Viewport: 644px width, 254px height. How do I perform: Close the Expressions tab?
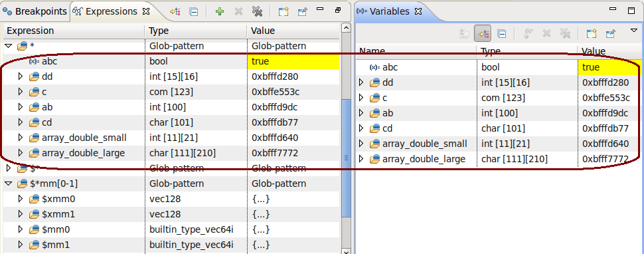click(x=146, y=11)
